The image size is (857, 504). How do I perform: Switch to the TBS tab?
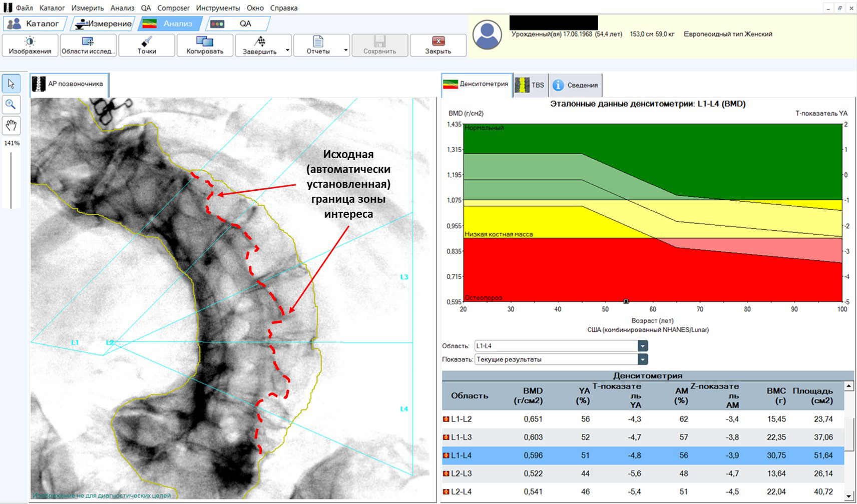pyautogui.click(x=530, y=85)
